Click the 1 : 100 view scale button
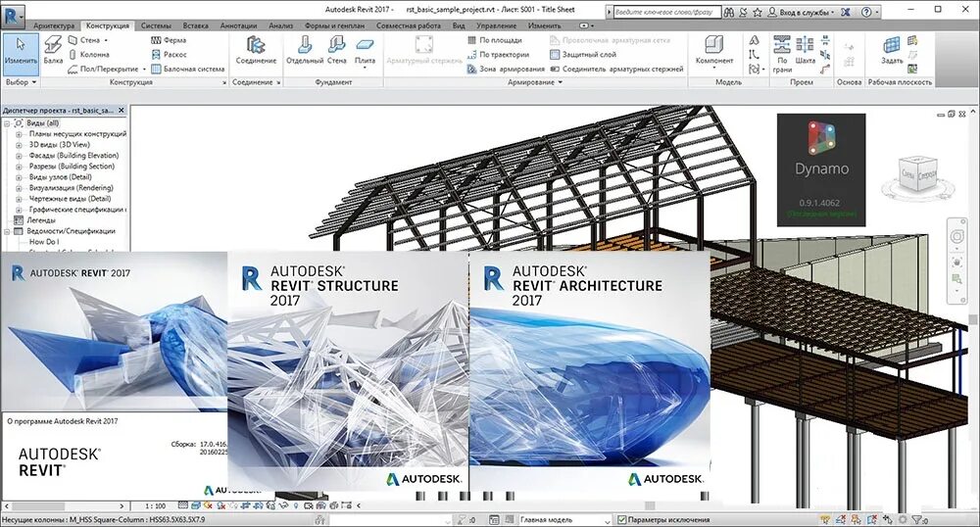This screenshot has height=527, width=980. click(155, 505)
